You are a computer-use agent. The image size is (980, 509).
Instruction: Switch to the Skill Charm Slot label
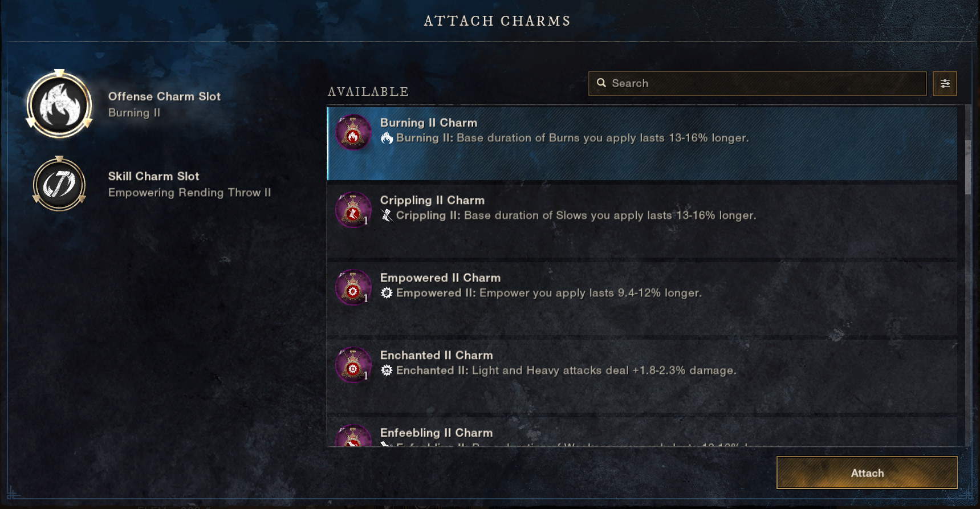click(154, 177)
